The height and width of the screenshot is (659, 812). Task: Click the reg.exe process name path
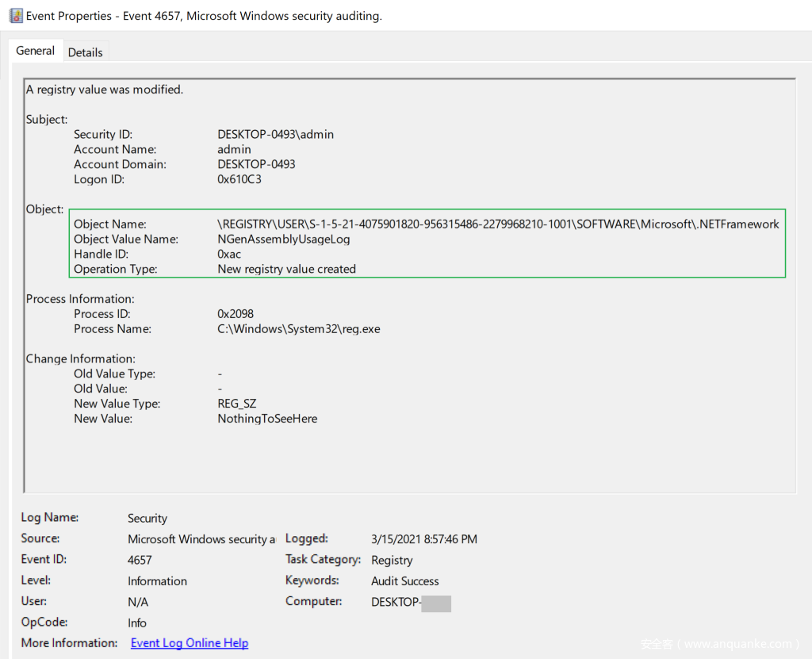click(x=298, y=329)
